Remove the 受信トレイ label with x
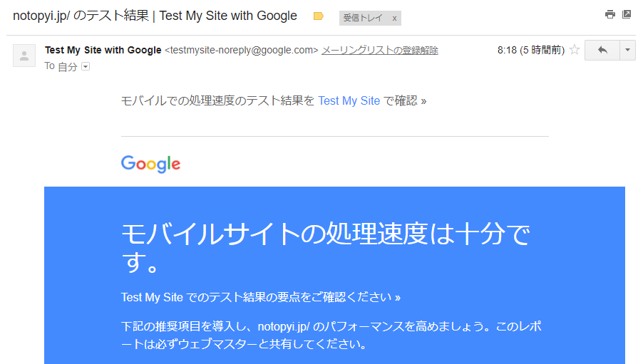Image resolution: width=638 pixels, height=364 pixels. pos(394,18)
